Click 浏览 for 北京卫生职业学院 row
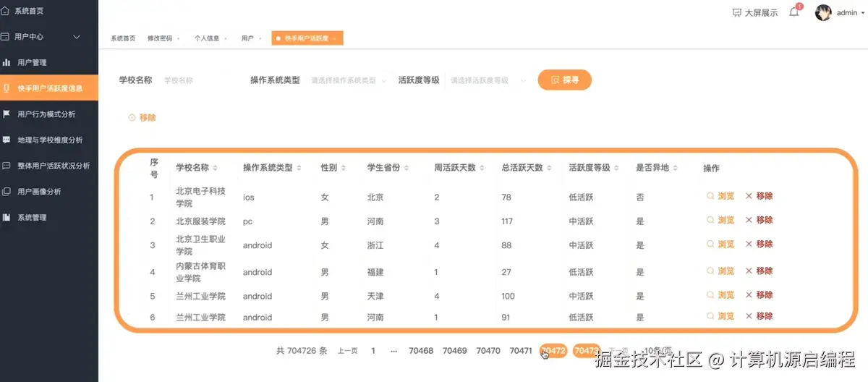 (x=720, y=245)
